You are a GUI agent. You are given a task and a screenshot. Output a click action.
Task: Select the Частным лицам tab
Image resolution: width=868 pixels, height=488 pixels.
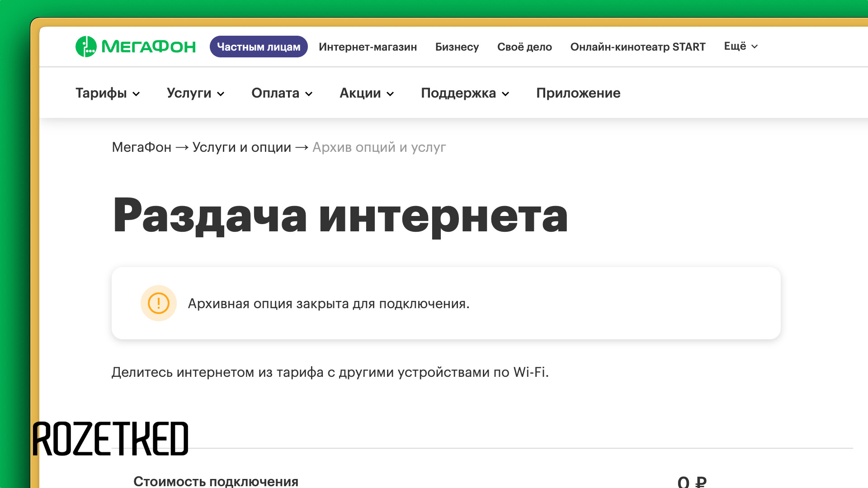coord(259,47)
